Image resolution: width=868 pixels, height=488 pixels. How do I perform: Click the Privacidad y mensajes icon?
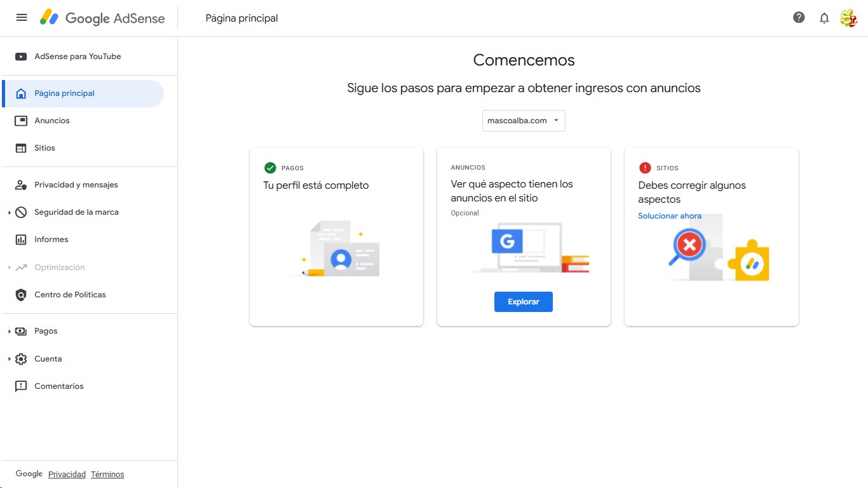tap(21, 185)
